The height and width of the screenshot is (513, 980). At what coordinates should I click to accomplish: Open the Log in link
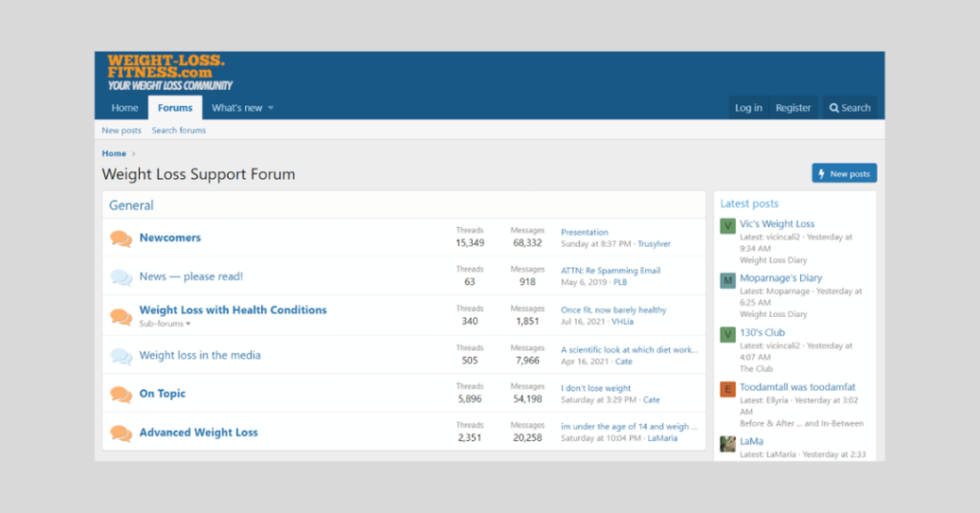click(x=748, y=108)
